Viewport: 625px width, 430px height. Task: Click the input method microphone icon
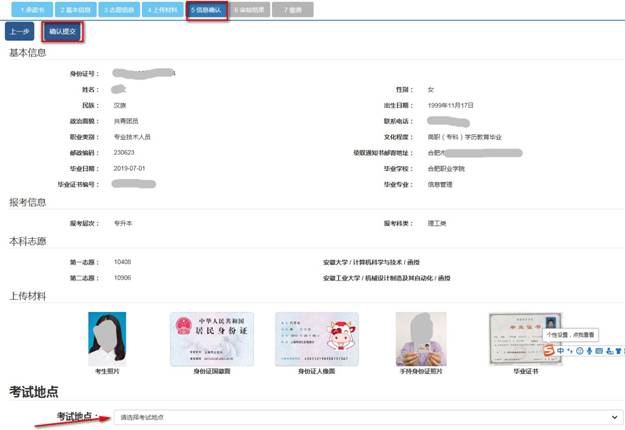[x=589, y=351]
